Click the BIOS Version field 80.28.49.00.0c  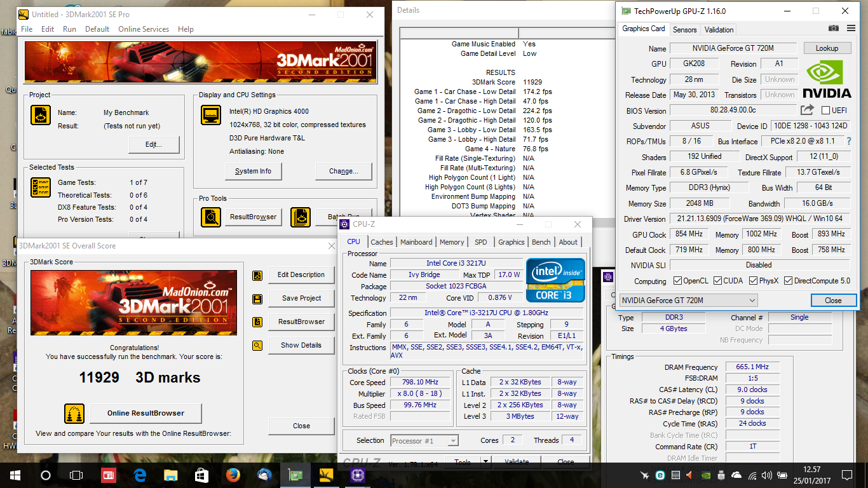tap(733, 111)
